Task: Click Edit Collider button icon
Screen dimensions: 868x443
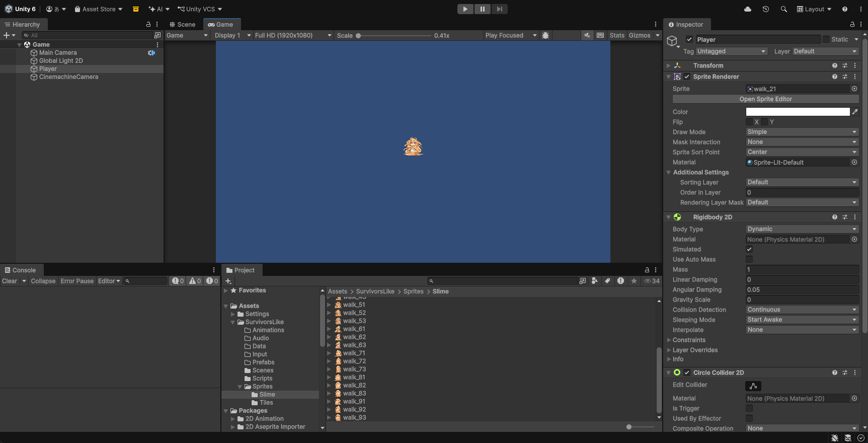Action: click(753, 386)
